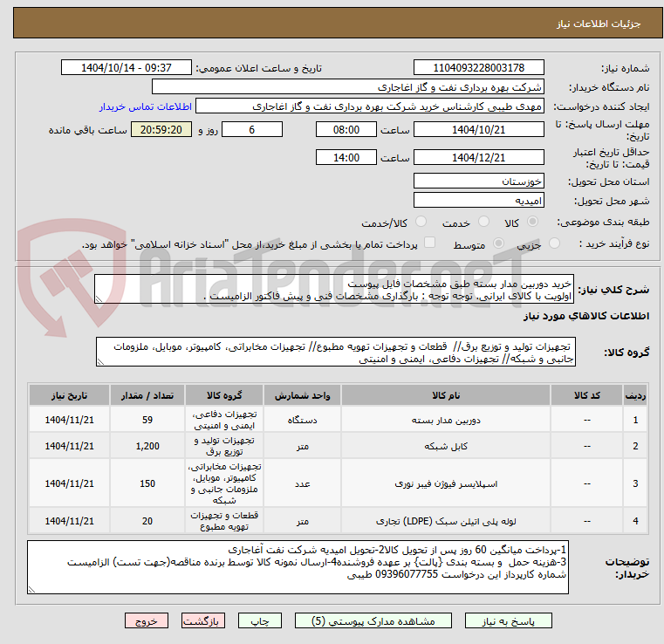The height and width of the screenshot is (644, 664).
Task: Click the دستگاه unit cell
Action: (302, 420)
